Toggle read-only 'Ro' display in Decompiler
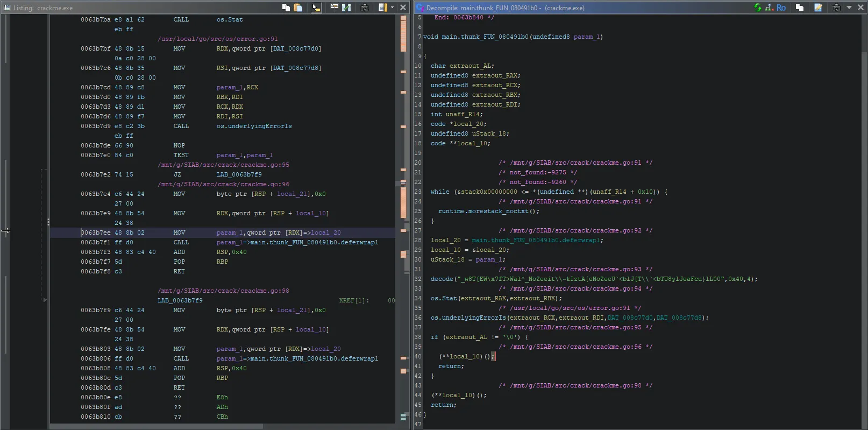 coord(781,8)
